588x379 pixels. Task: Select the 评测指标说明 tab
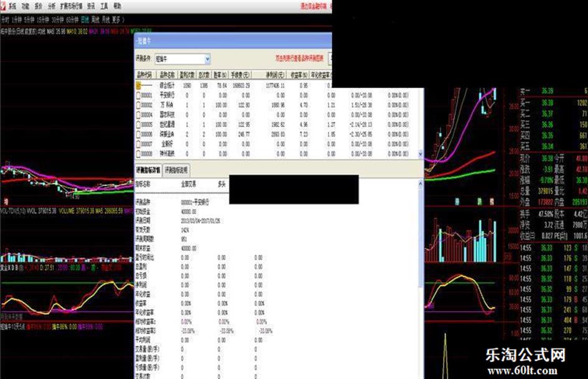tap(176, 170)
